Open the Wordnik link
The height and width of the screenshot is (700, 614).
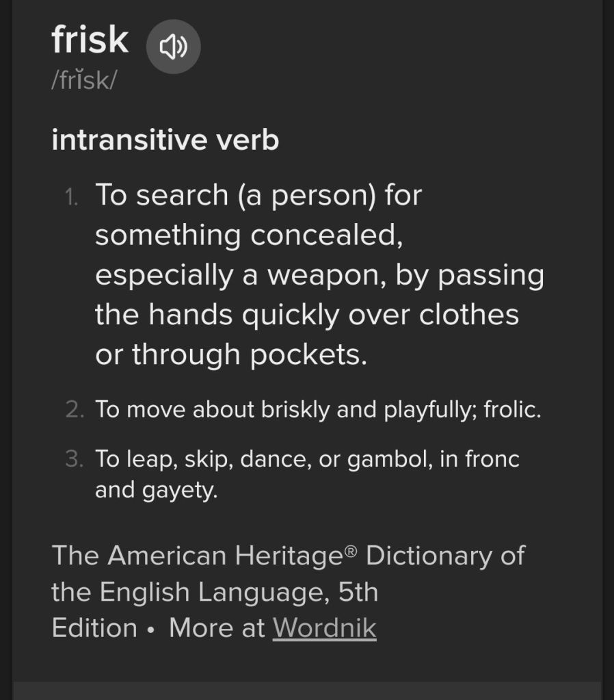coord(324,627)
